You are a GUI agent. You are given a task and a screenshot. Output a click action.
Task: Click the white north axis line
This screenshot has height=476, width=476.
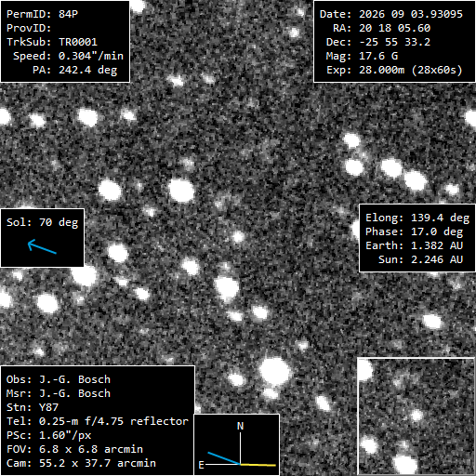click(240, 448)
